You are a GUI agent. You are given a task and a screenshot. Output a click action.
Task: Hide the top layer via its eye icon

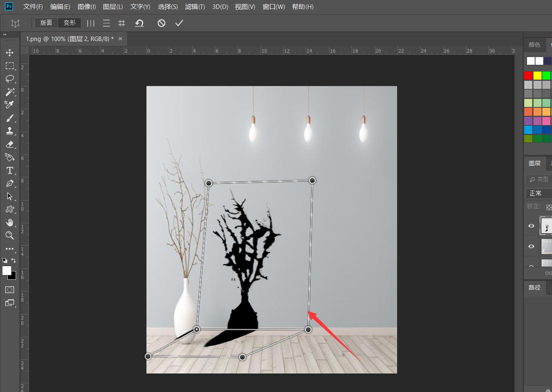coord(531,226)
